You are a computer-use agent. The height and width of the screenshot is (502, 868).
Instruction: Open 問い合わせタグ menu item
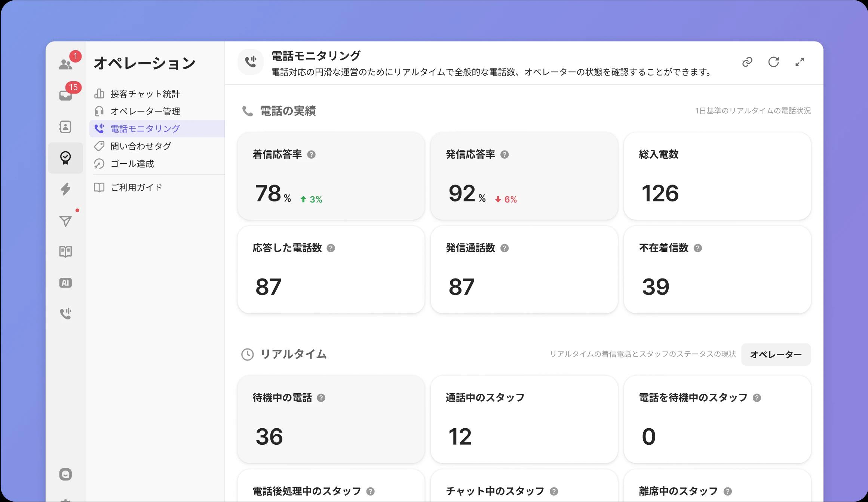141,146
